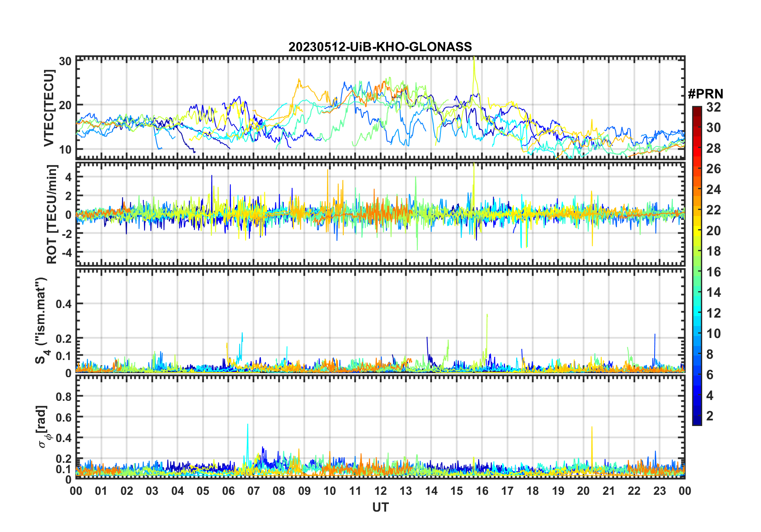Click the S4 scintillation plot panel
The image size is (761, 532).
[x=380, y=321]
